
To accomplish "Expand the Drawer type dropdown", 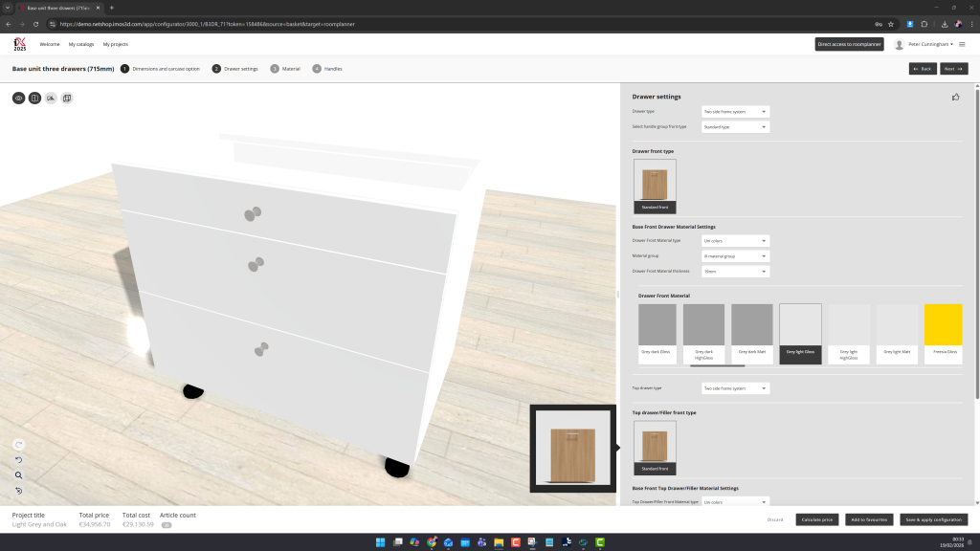I will point(735,112).
